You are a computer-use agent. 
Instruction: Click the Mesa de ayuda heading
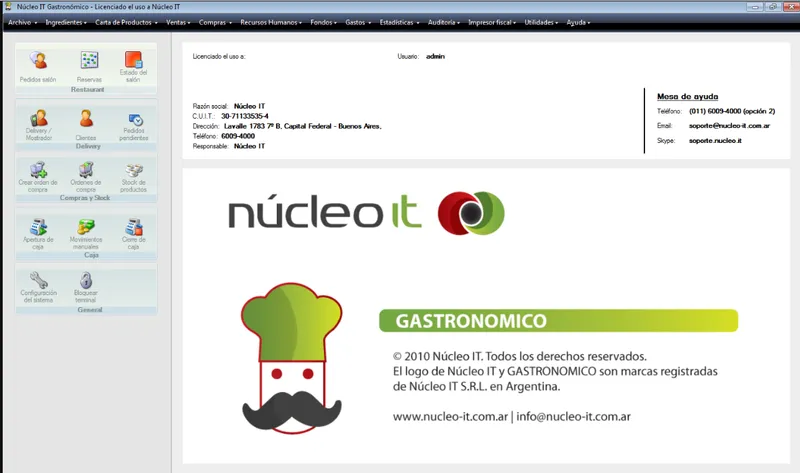pyautogui.click(x=687, y=96)
